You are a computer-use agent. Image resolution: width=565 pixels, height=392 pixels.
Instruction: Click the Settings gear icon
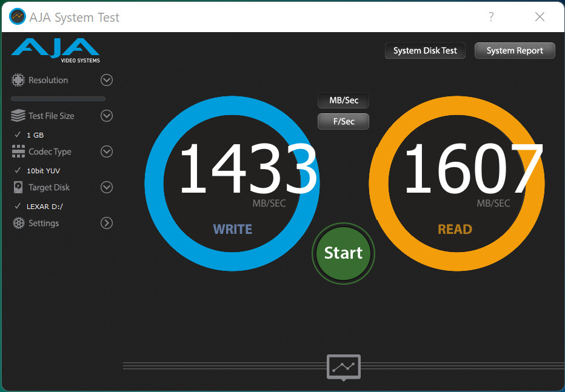coord(18,224)
